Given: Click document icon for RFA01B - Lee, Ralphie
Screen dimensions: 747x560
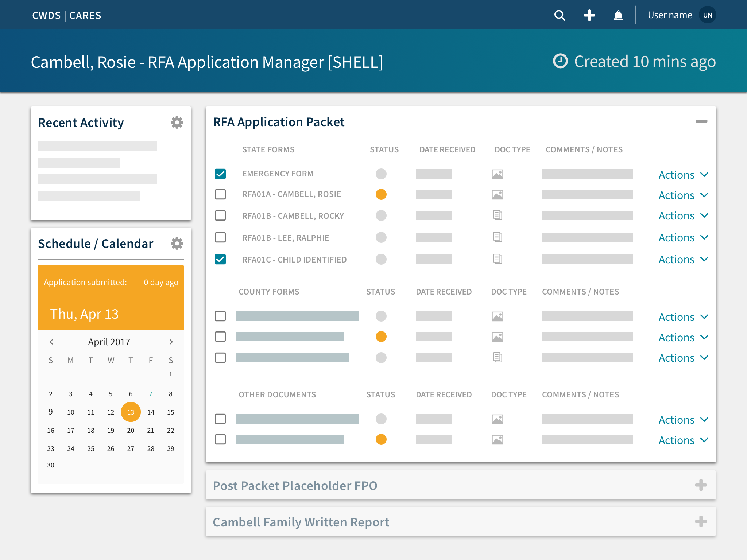Looking at the screenshot, I should coord(497,237).
